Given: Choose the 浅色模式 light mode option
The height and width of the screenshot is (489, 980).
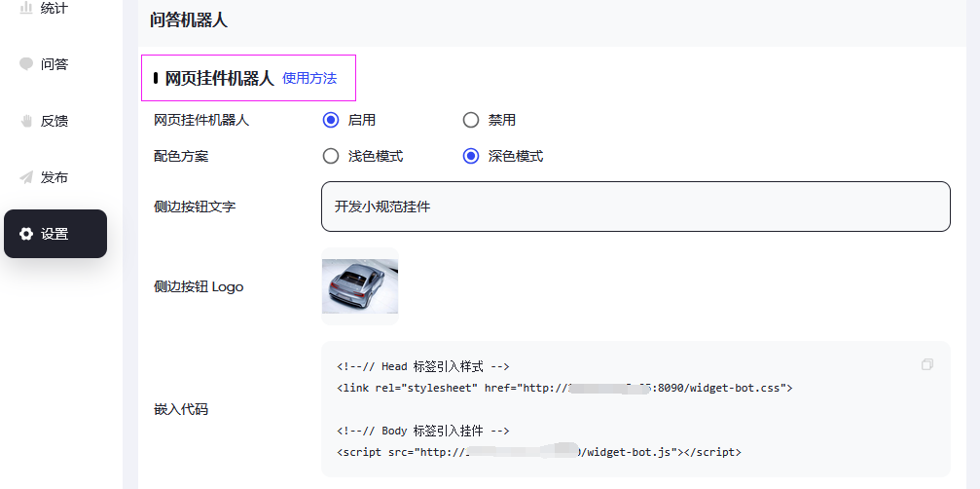Looking at the screenshot, I should coord(331,156).
